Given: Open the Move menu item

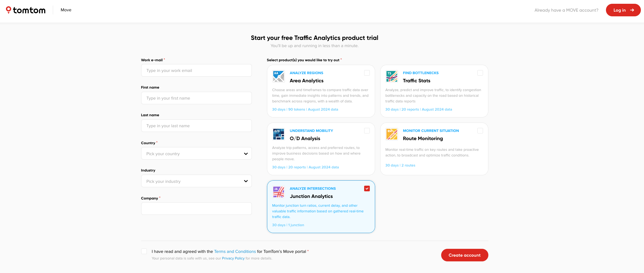Looking at the screenshot, I should [66, 10].
